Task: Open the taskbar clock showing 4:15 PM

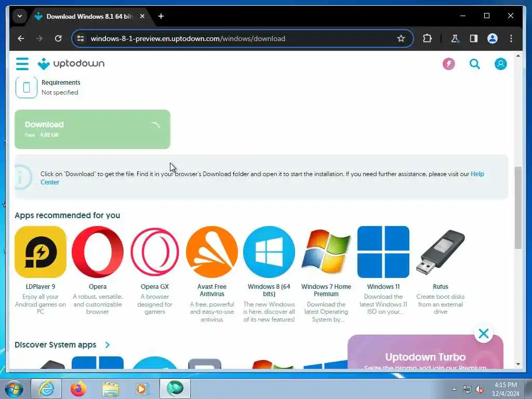Action: 506,389
